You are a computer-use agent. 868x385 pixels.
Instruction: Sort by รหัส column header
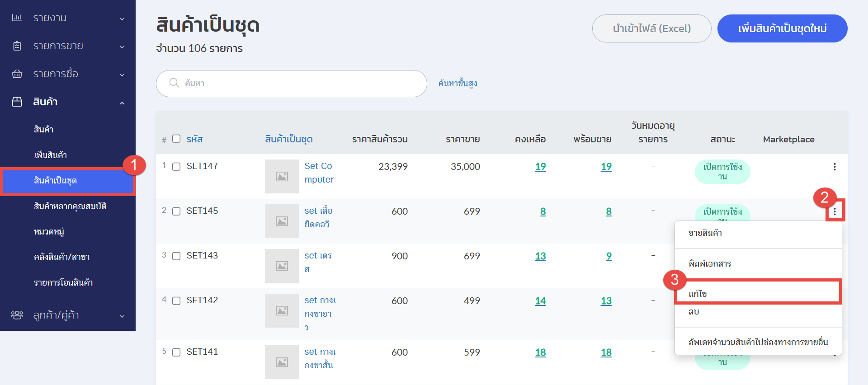(194, 139)
